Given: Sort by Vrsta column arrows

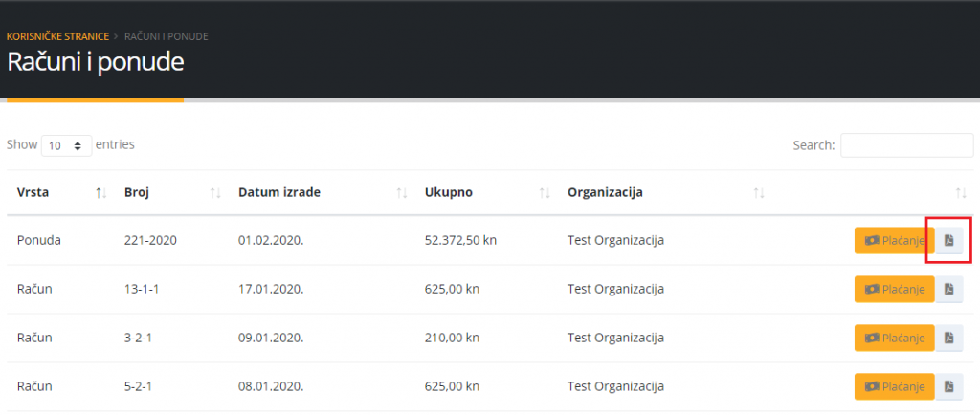Looking at the screenshot, I should click(100, 193).
